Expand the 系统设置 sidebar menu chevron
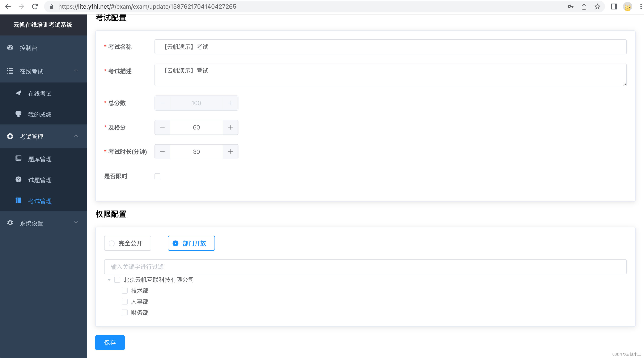 76,222
